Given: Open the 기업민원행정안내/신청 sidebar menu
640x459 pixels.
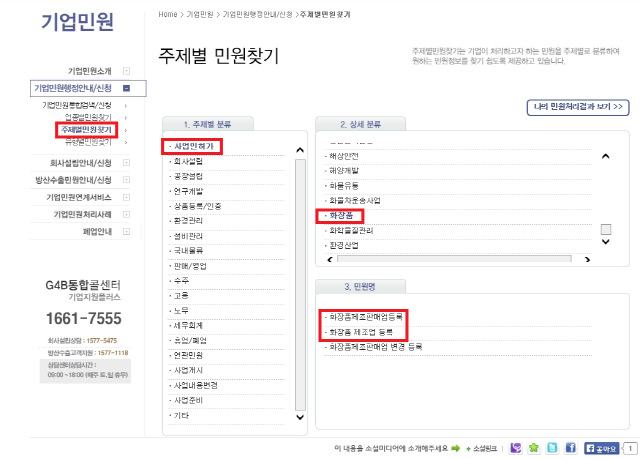Looking at the screenshot, I should tap(73, 88).
